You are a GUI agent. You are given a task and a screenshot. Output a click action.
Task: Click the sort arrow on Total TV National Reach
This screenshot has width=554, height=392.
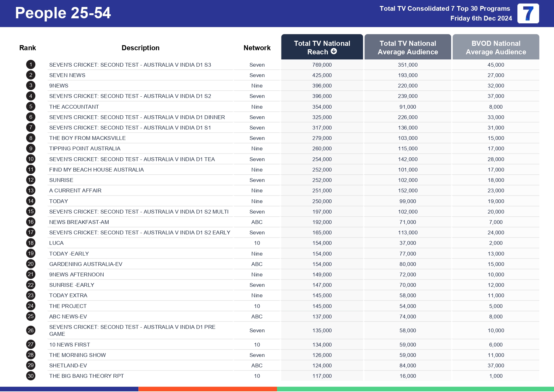(334, 51)
